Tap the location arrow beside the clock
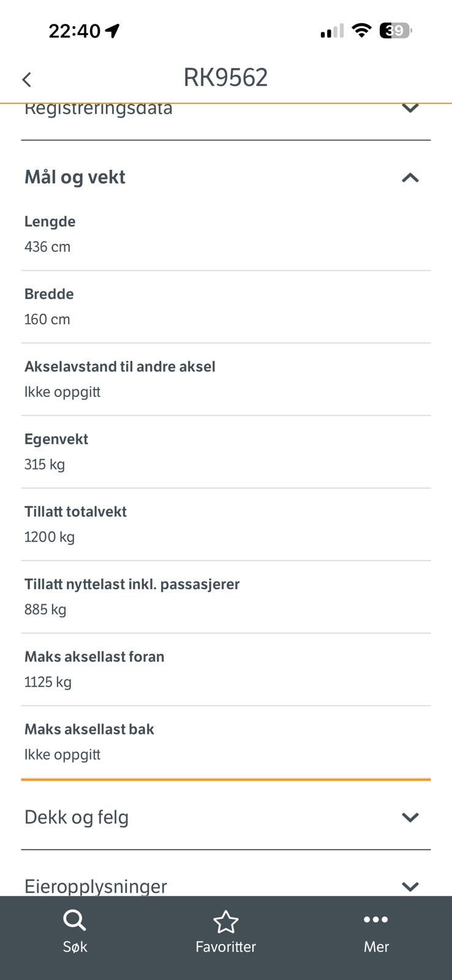The width and height of the screenshot is (452, 980). point(112,31)
